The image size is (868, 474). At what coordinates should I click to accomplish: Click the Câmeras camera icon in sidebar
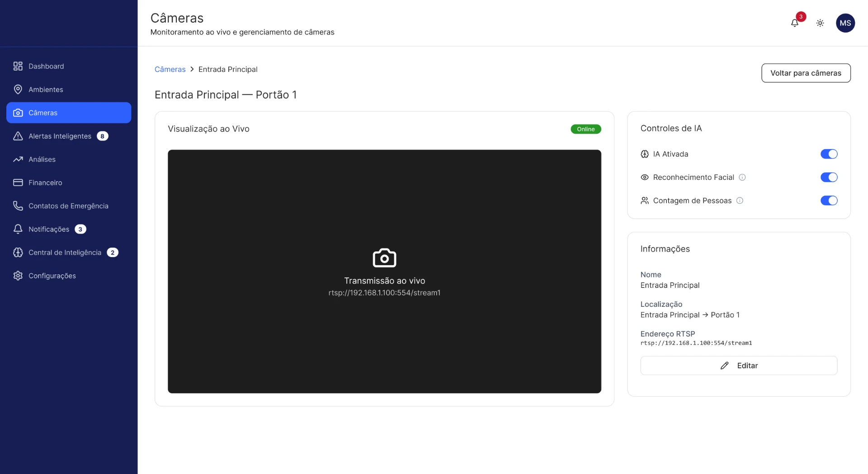point(18,113)
